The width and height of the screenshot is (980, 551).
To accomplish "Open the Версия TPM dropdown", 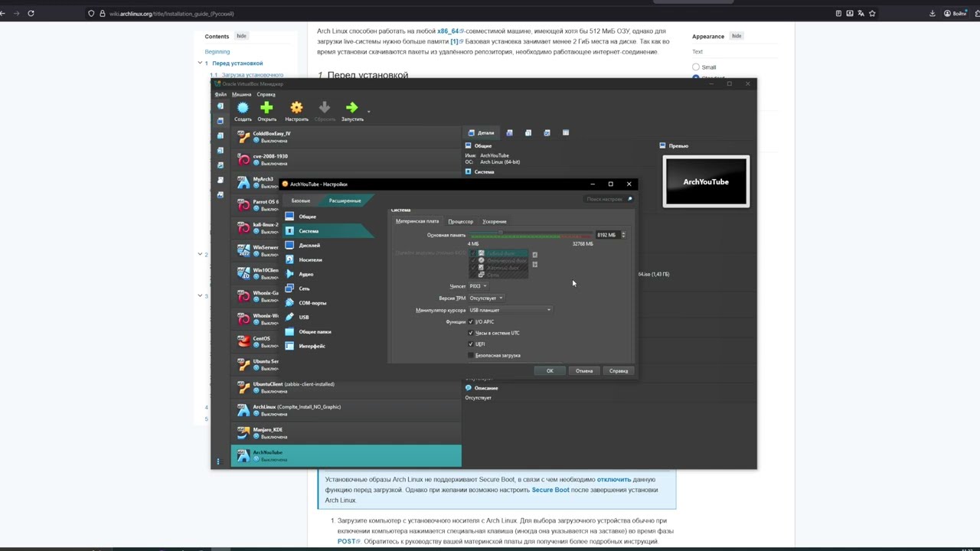I will pos(486,298).
